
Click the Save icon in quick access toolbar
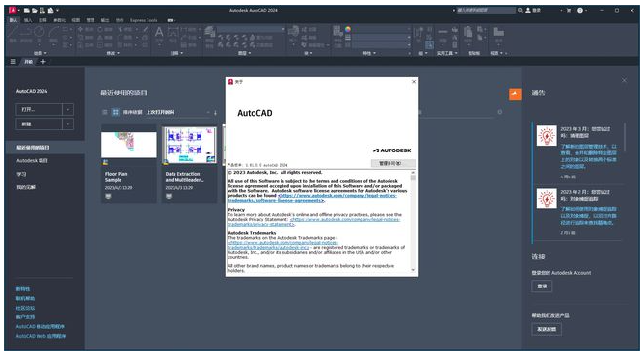pos(41,11)
